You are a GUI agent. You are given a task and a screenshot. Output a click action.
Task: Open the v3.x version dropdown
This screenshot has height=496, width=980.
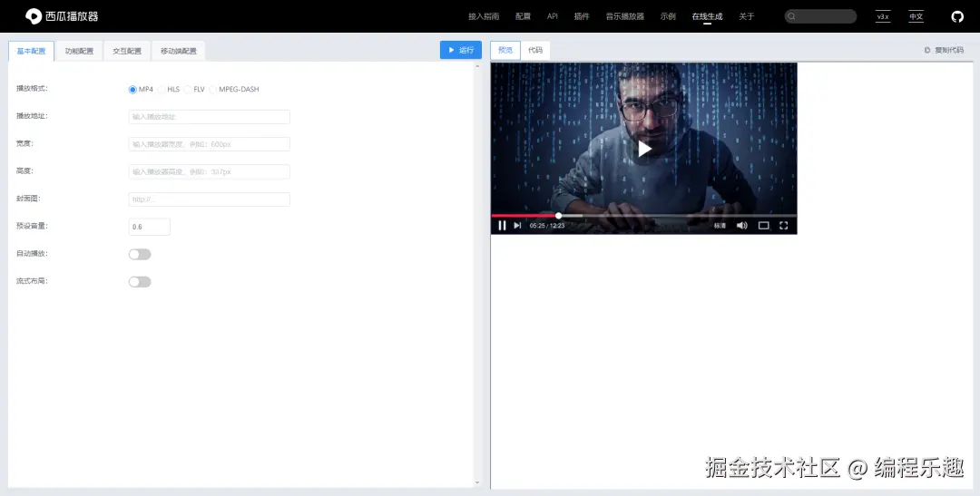pos(883,17)
